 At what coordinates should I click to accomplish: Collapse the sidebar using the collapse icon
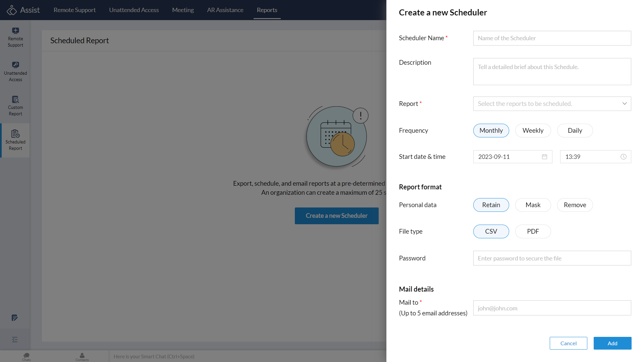[15, 340]
